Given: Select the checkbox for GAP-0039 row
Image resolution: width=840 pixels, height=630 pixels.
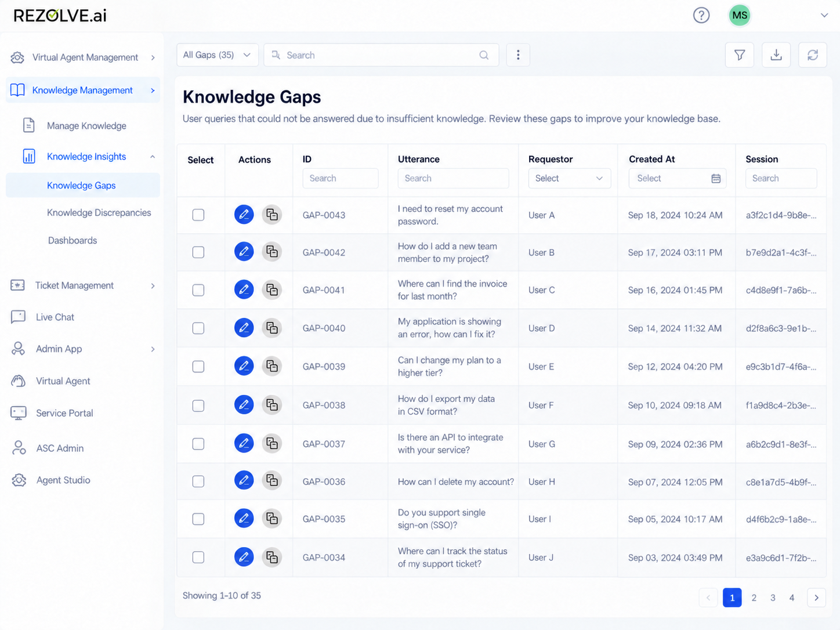Looking at the screenshot, I should tap(198, 367).
